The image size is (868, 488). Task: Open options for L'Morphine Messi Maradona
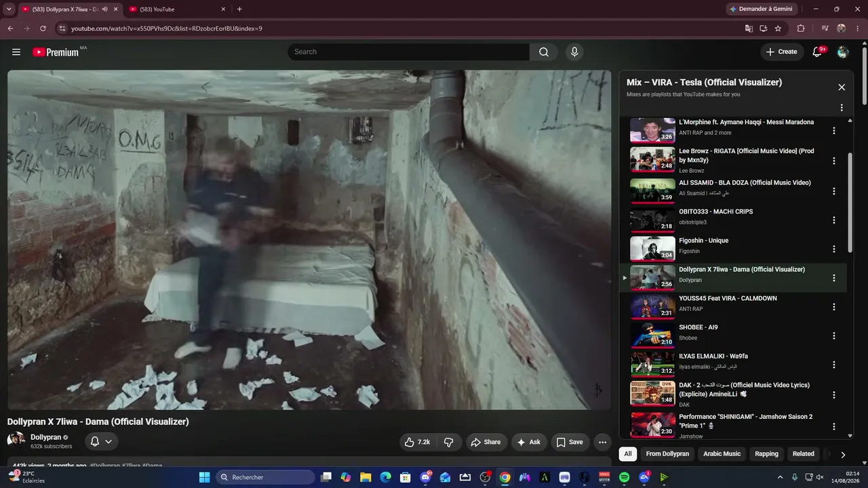[x=834, y=131]
